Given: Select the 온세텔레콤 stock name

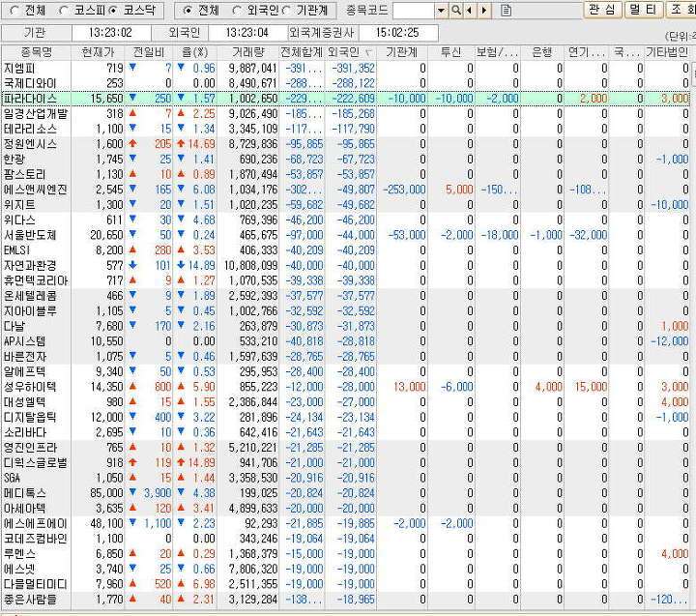Looking at the screenshot, I should click(x=30, y=296).
